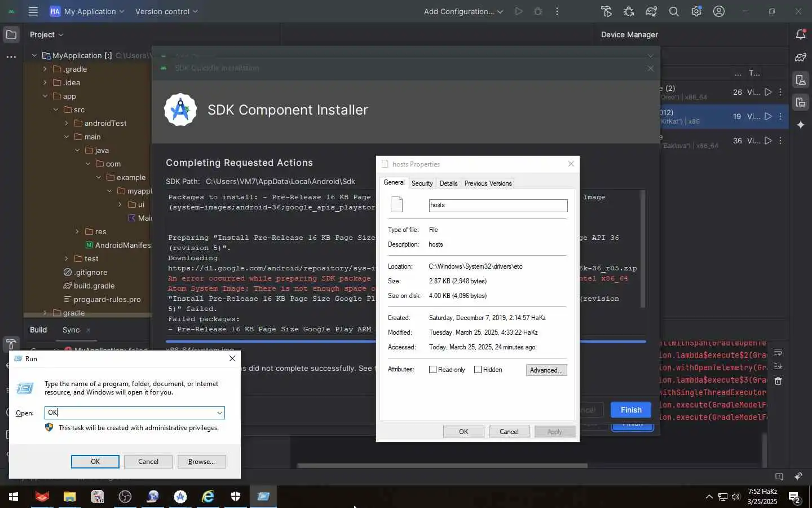This screenshot has width=812, height=508.
Task: Show hidden system tray icons
Action: pos(709,497)
